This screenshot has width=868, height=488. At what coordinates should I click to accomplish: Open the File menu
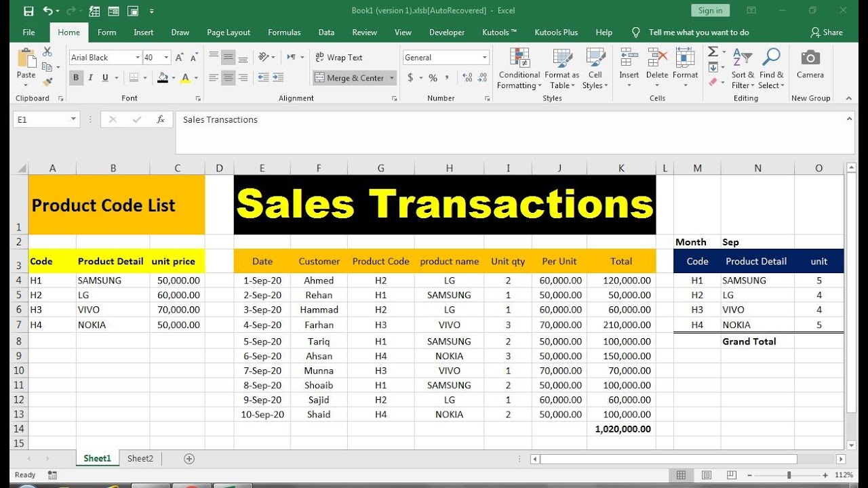point(28,32)
